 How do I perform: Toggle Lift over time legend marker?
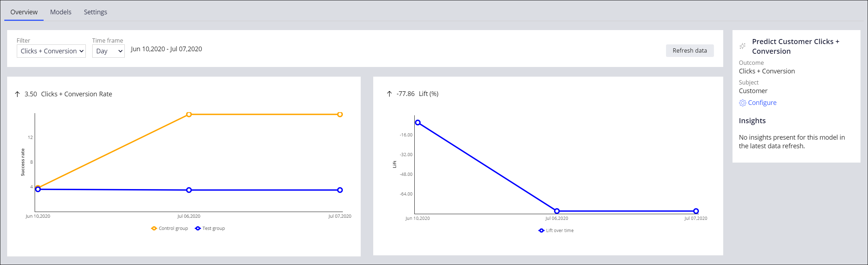(541, 231)
